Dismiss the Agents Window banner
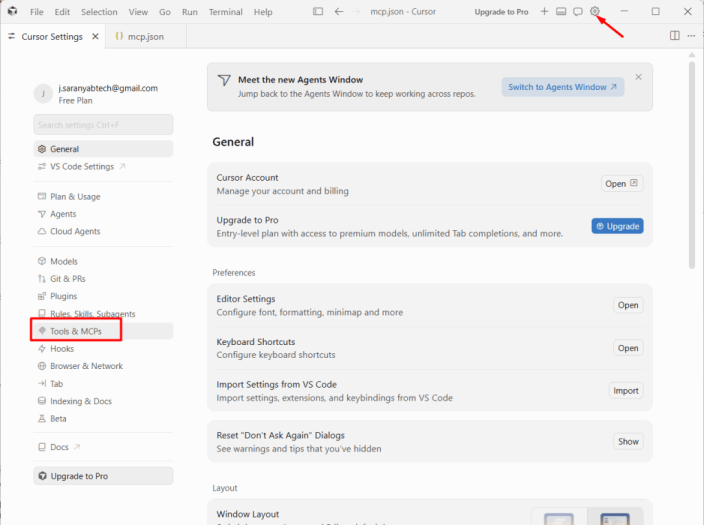This screenshot has width=704, height=525. point(638,77)
